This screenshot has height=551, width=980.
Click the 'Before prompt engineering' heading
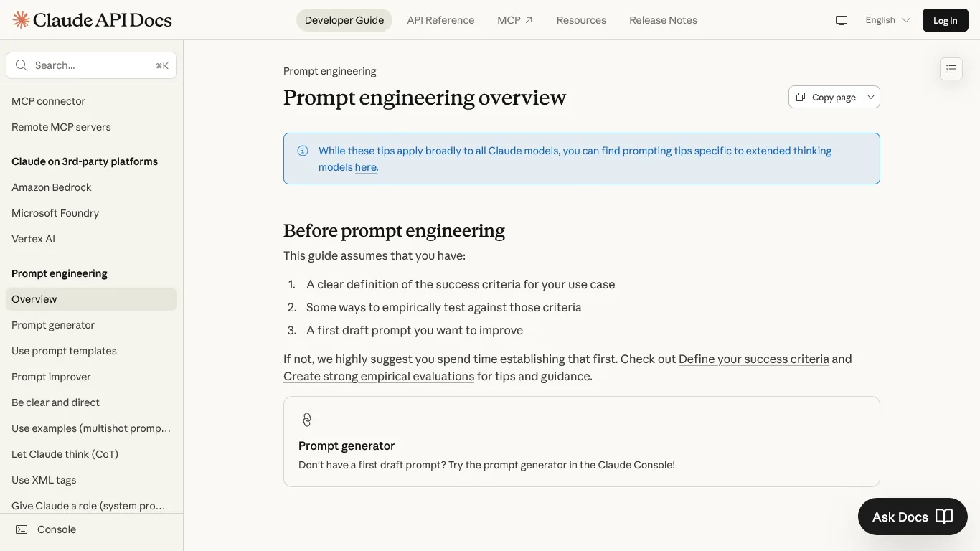[x=394, y=230]
